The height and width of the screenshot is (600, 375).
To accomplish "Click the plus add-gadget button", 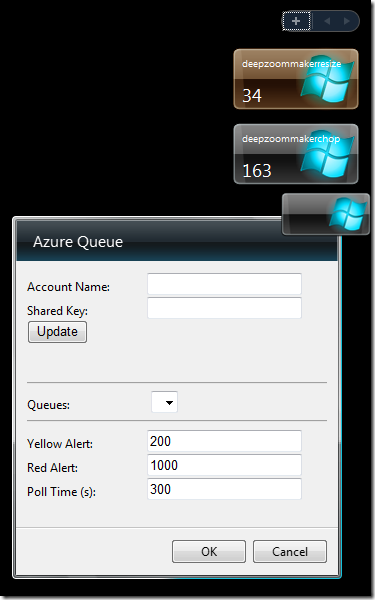I will (296, 21).
